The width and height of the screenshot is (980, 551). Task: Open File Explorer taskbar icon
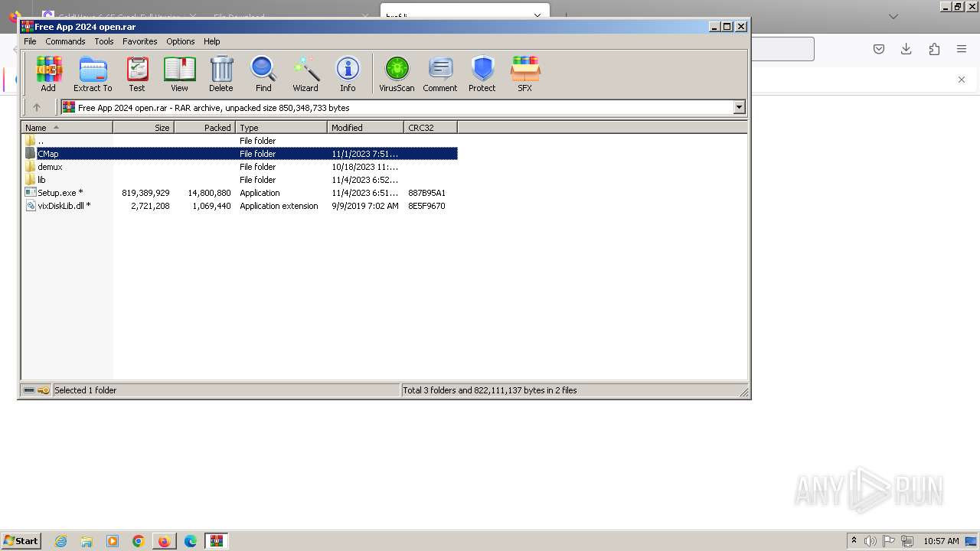pyautogui.click(x=87, y=541)
